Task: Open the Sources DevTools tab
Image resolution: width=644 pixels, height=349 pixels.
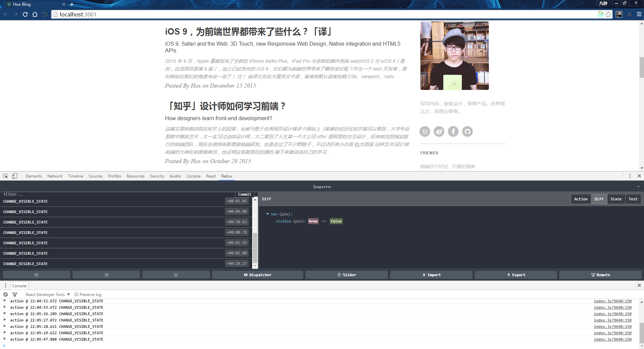Action: click(x=96, y=176)
